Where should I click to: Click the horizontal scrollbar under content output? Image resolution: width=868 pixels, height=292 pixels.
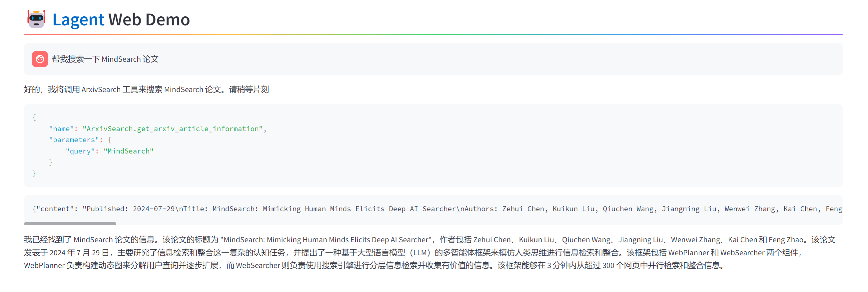point(70,224)
